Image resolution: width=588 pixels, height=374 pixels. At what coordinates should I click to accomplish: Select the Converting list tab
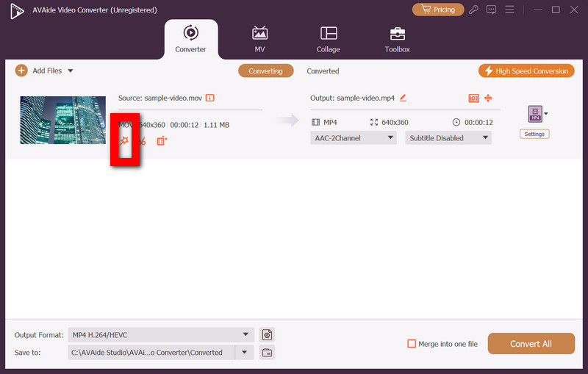coord(265,71)
